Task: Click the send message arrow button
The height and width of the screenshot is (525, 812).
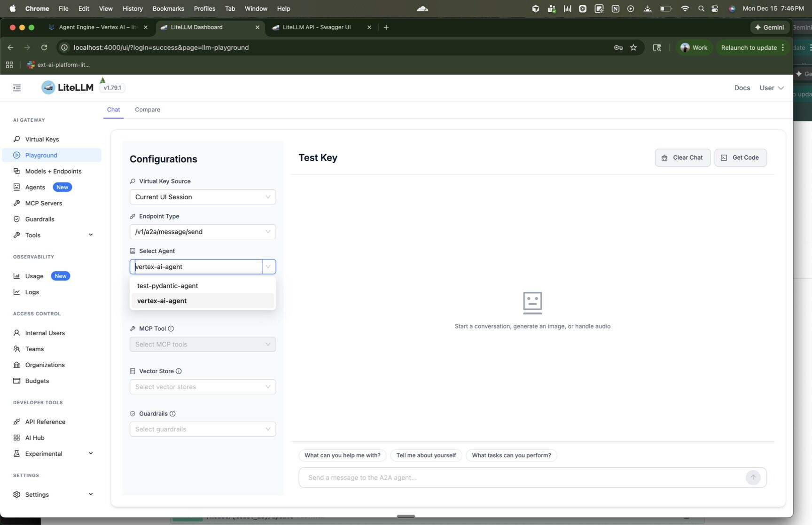Action: tap(753, 478)
